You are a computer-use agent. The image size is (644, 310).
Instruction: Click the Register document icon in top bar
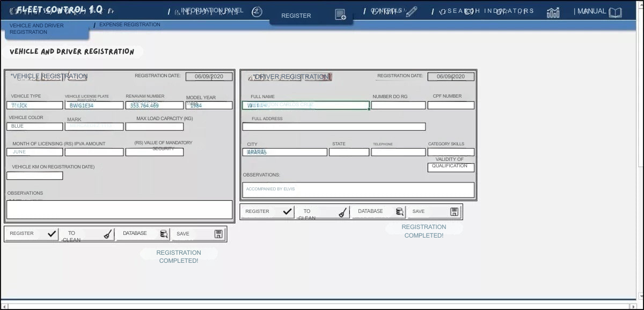click(340, 15)
